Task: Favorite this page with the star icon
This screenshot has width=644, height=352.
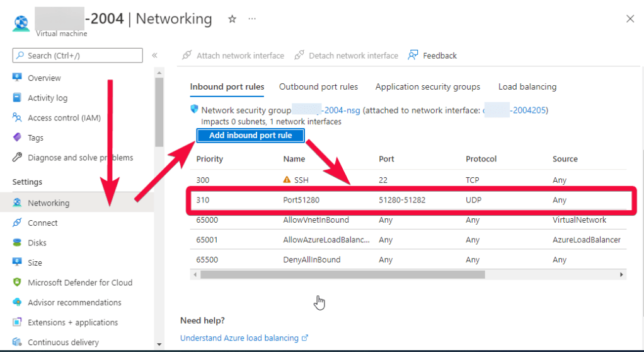Action: click(x=232, y=19)
